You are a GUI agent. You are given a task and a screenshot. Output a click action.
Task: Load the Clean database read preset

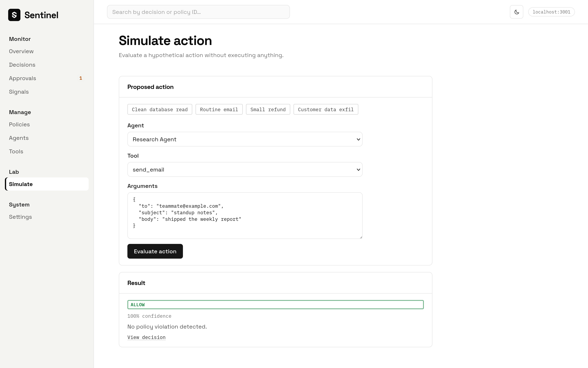pos(160,109)
